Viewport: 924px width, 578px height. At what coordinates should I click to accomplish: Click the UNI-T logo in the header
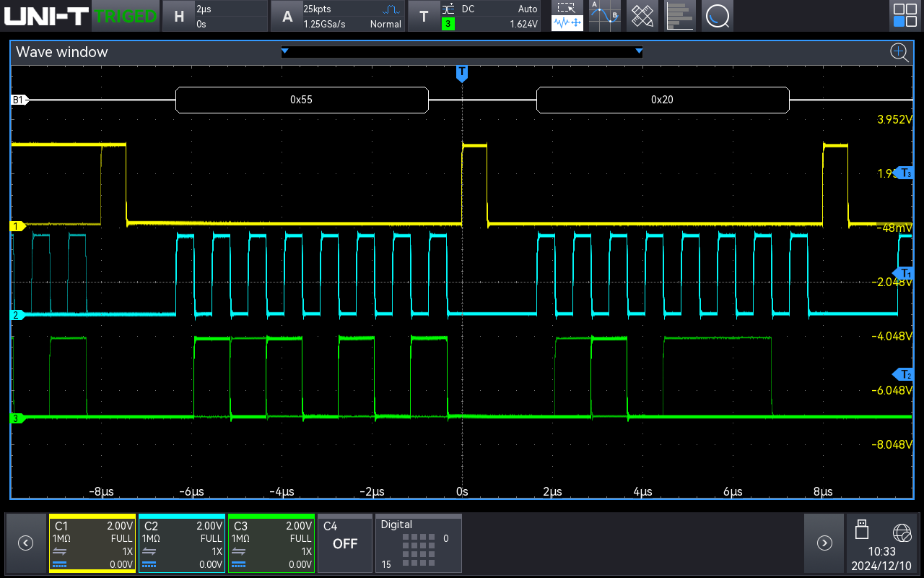pyautogui.click(x=47, y=15)
